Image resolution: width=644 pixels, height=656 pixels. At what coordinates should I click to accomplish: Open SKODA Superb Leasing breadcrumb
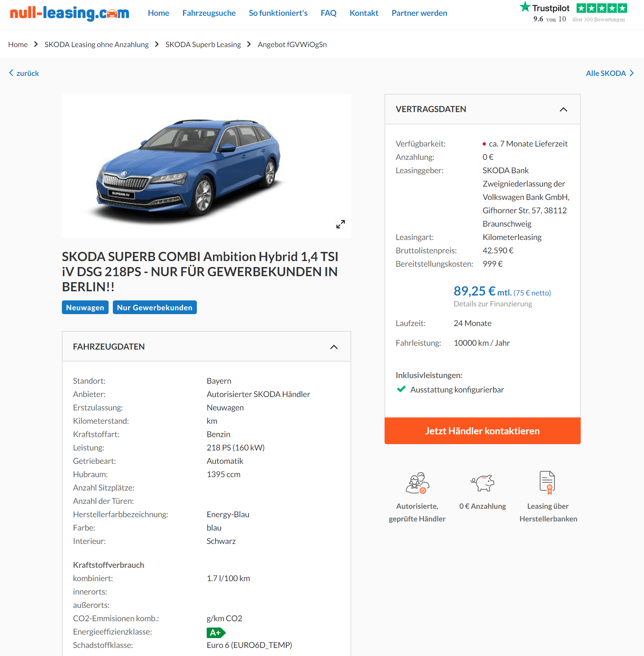point(203,45)
